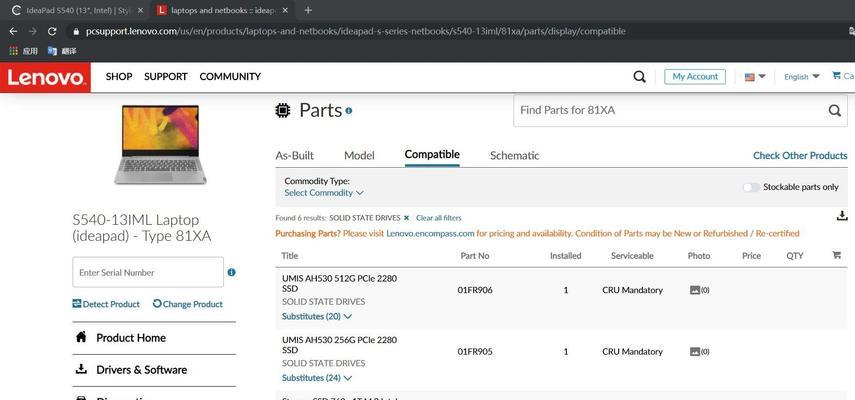Click Check Other Products link

click(800, 155)
